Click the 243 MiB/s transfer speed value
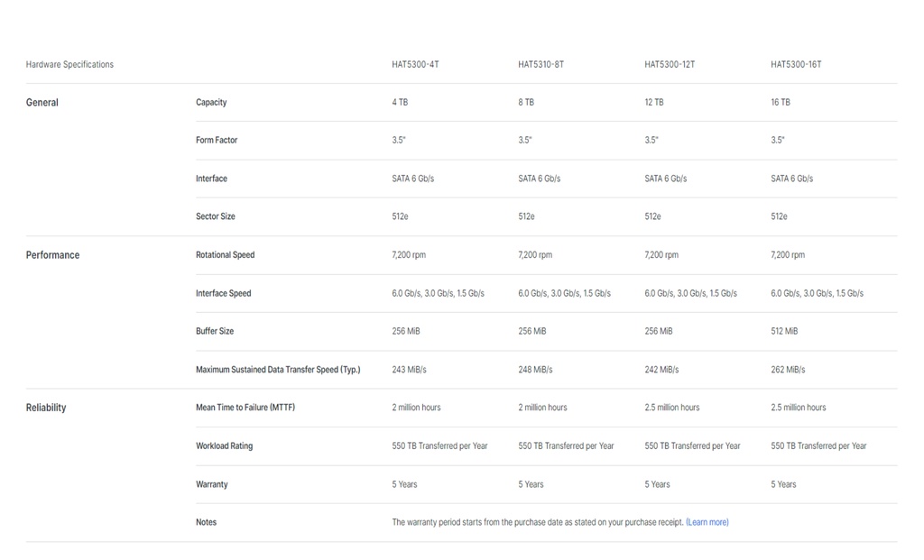 tap(409, 370)
